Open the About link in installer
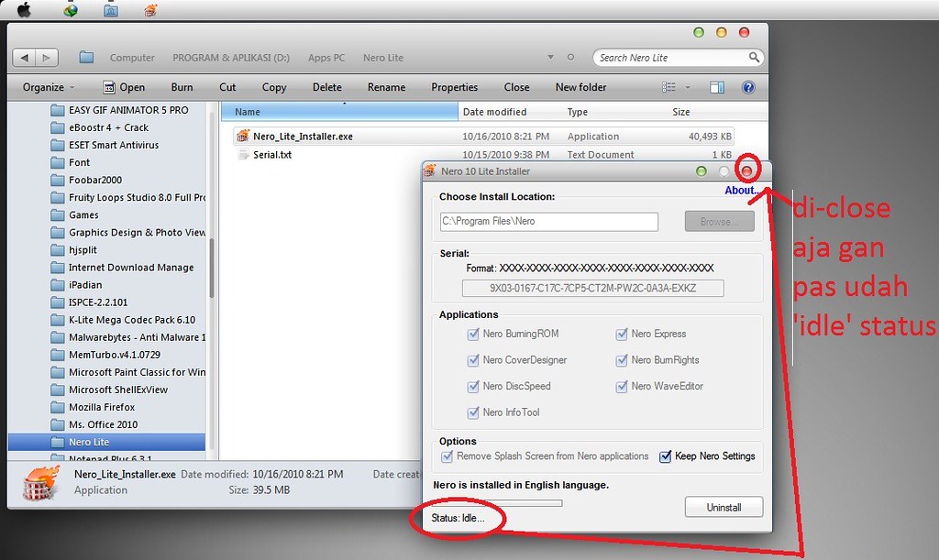939x560 pixels. point(743,191)
